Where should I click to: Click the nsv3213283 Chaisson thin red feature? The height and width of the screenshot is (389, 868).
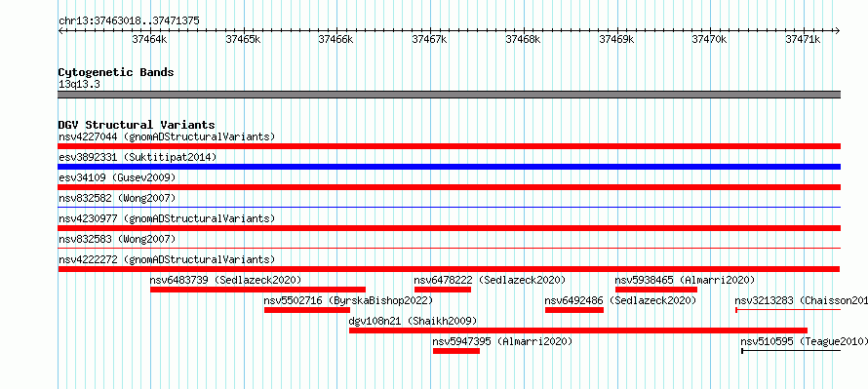pyautogui.click(x=788, y=310)
